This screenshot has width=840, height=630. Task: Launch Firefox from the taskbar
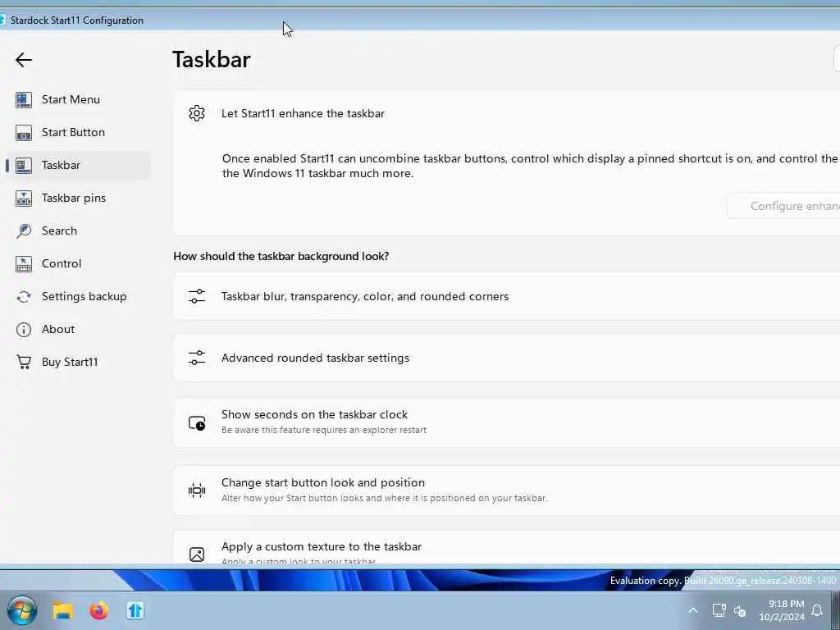[x=98, y=610]
